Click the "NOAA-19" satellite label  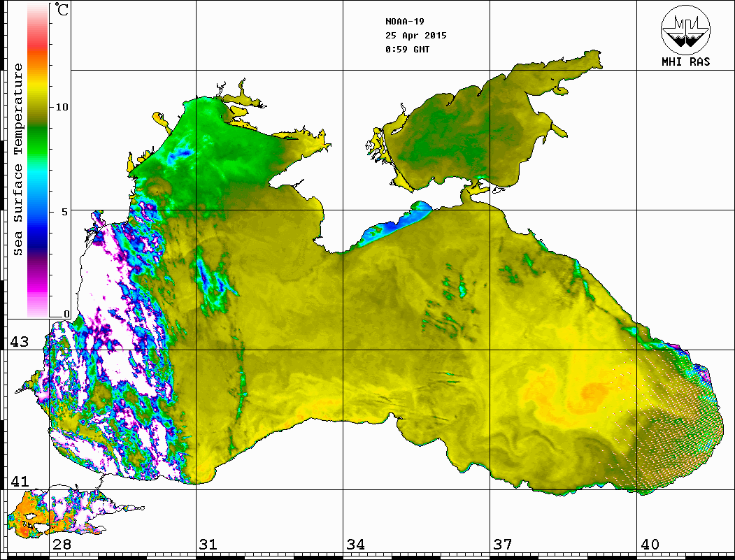(x=404, y=22)
